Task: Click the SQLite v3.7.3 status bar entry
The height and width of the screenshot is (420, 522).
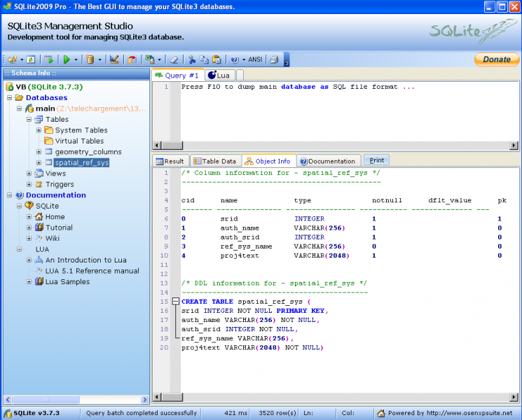Action: [x=36, y=413]
